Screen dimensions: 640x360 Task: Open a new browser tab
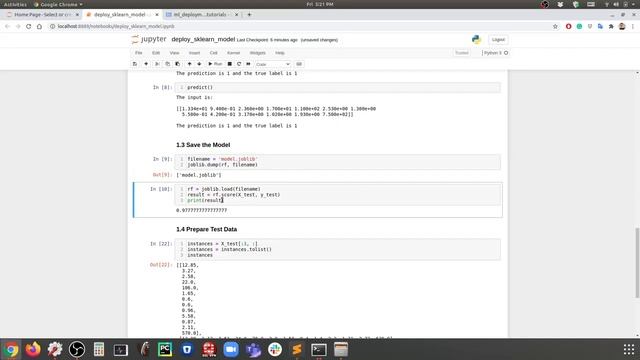[249, 15]
